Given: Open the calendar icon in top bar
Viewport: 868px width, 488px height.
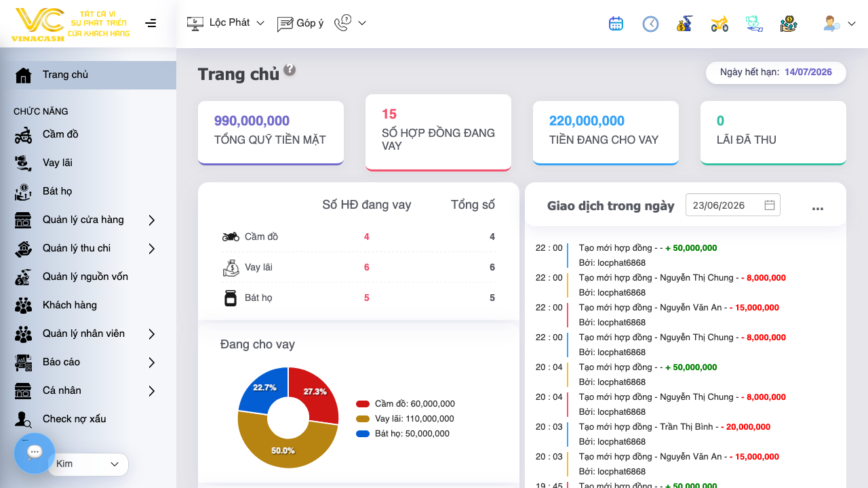Looking at the screenshot, I should [x=616, y=24].
